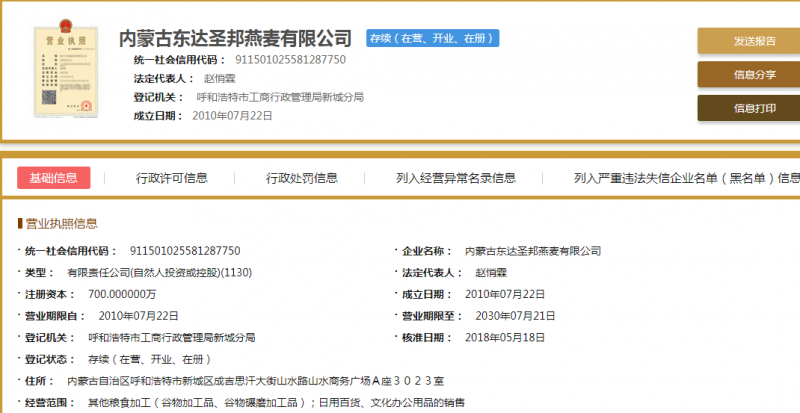Select the header credit code 911501025581287750
This screenshot has width=800, height=413.
(x=290, y=60)
